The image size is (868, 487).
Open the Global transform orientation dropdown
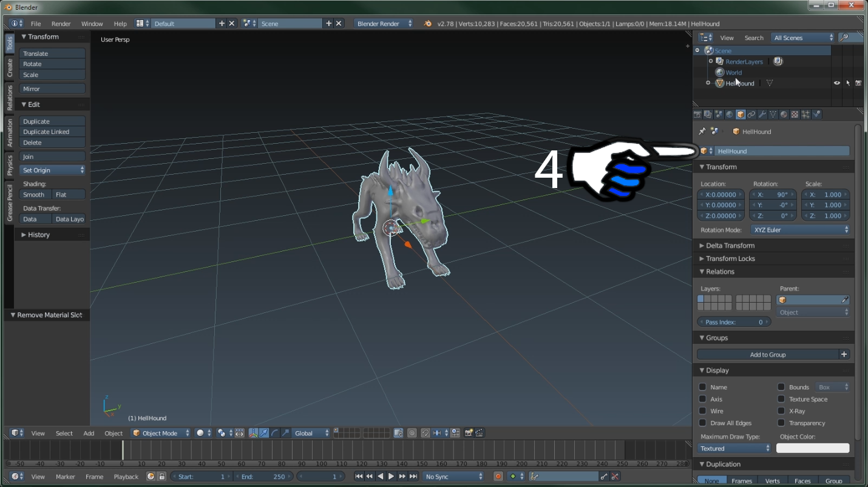tap(312, 433)
